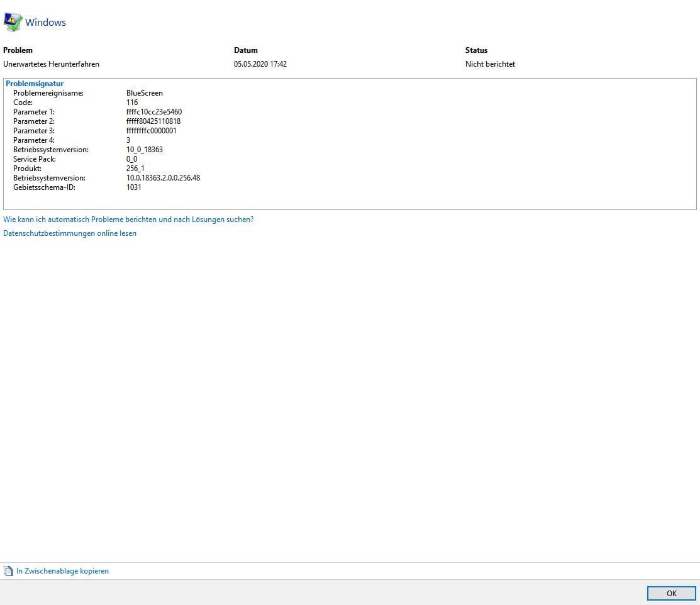Open 'Wie kann ich automatisch Probleme berichten' link

tap(128, 219)
